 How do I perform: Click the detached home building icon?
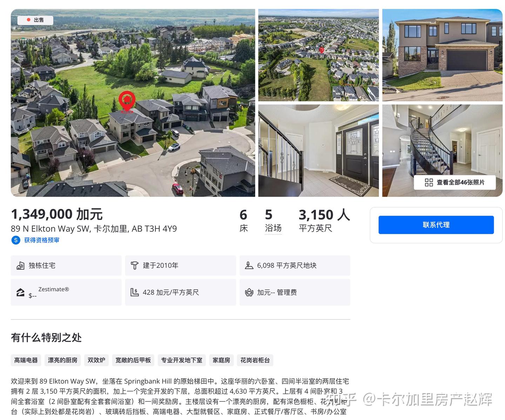point(20,265)
